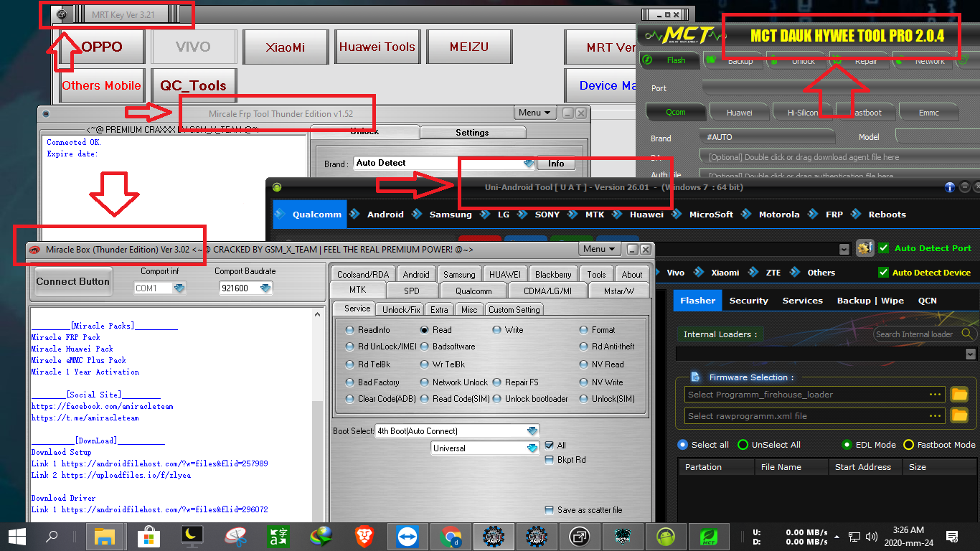
Task: Open the green Android robot taskbar icon
Action: pos(666,536)
